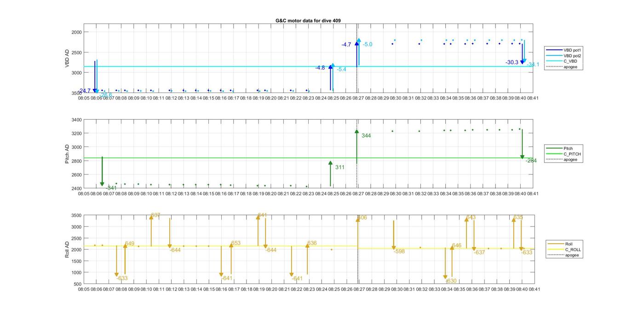Click the gold roll arrow labeled 653

point(231,259)
